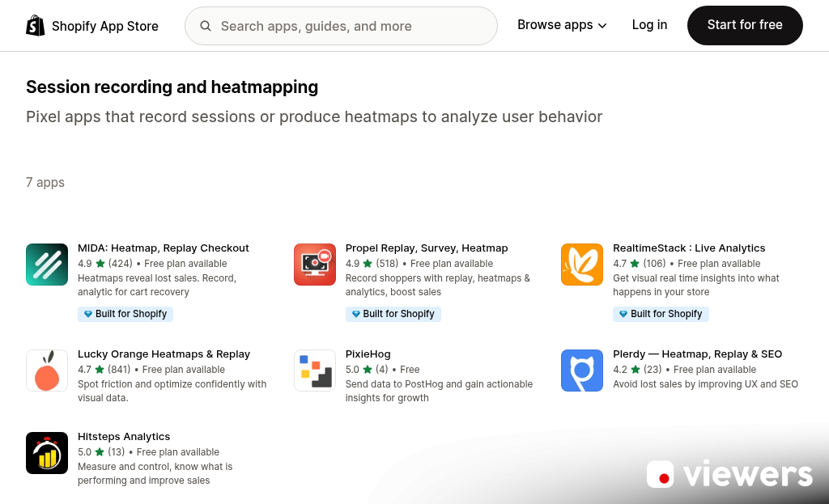The width and height of the screenshot is (829, 504).
Task: Open the Plerdy — Heatmap, Replay & SEO listing
Action: 697,354
